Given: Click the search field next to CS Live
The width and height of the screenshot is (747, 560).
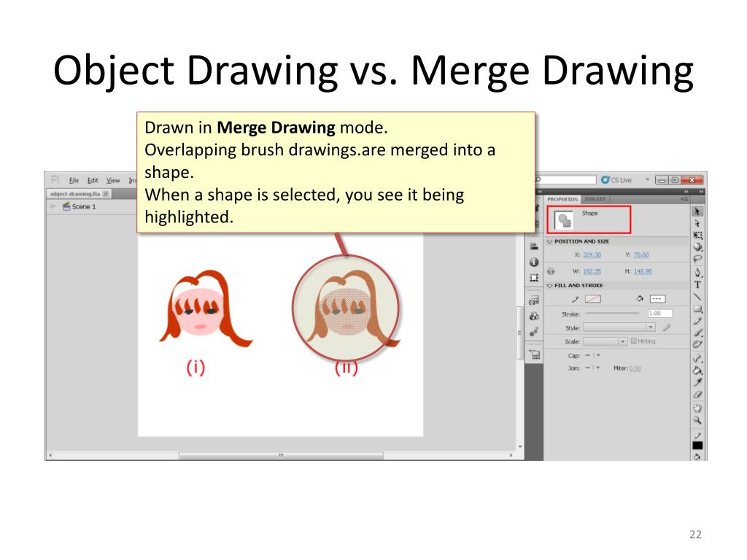Looking at the screenshot, I should pos(566,179).
